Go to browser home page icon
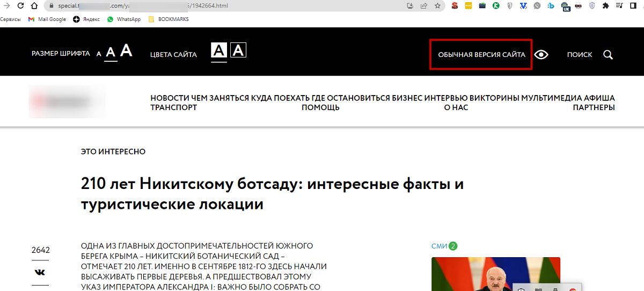Viewport: 644px width, 291px height. tap(34, 6)
